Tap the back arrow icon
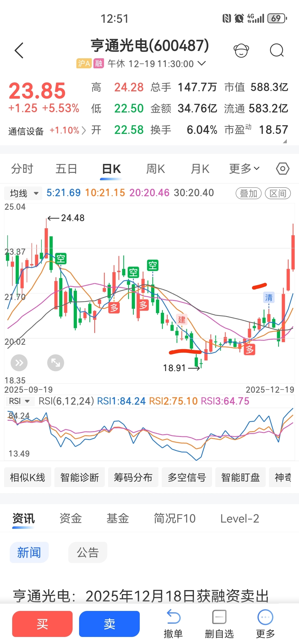Screen dimensions: 299x644 coord(19,50)
